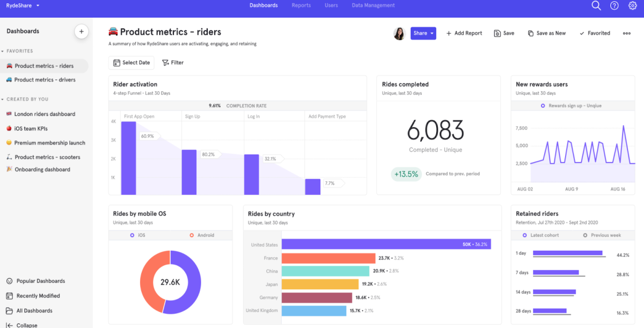Open Premium membership launch dashboard
This screenshot has height=328, width=644.
point(45,143)
